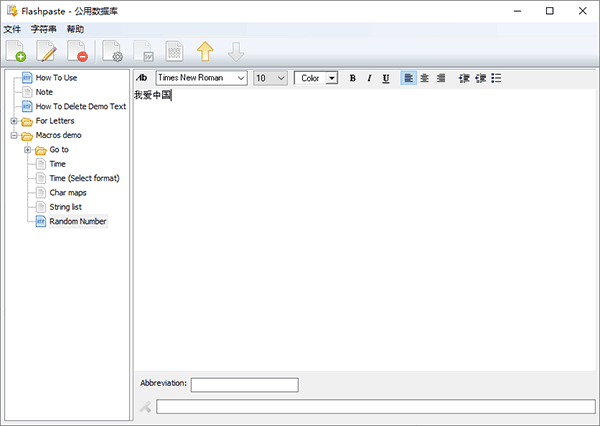600x426 pixels.
Task: Click the For Letters folder icon
Action: point(27,121)
